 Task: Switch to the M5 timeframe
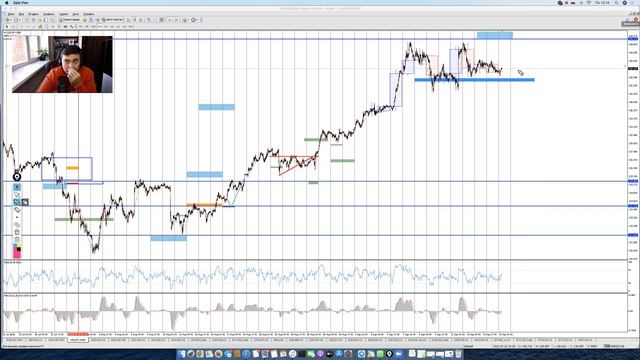(87, 27)
